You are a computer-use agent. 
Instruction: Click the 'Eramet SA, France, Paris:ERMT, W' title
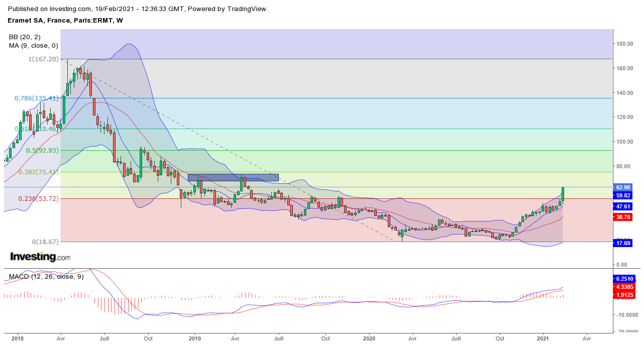click(x=66, y=21)
